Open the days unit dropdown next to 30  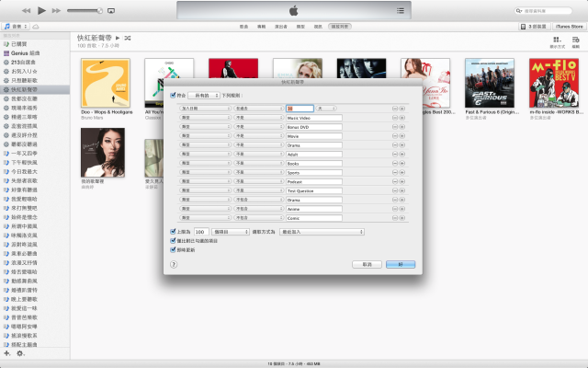[326, 109]
